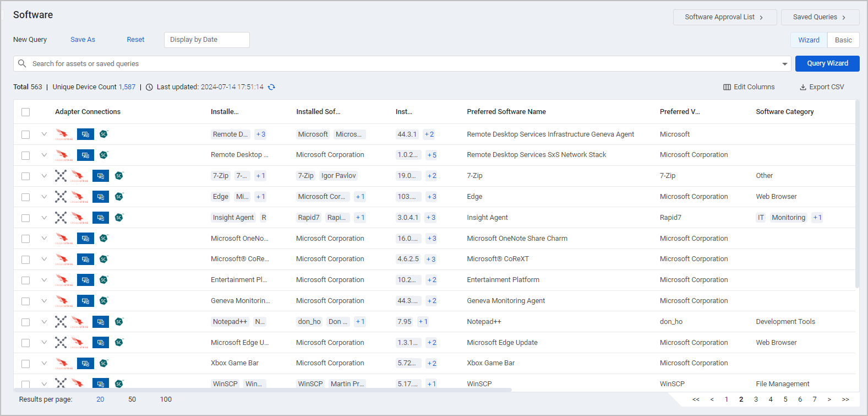Jump to the last page with >> button
868x416 pixels.
point(845,399)
